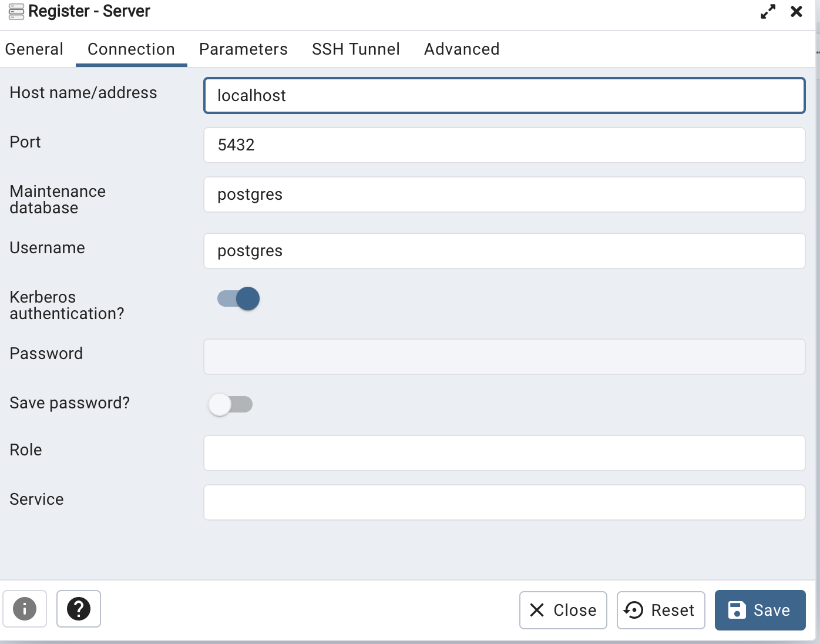Image resolution: width=820 pixels, height=644 pixels.
Task: Disable Kerberos authentication toggle
Action: point(238,298)
